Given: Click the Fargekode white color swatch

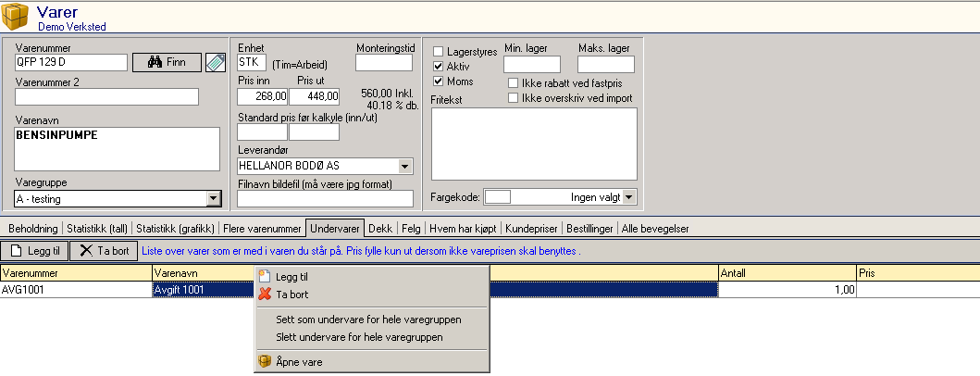Looking at the screenshot, I should pos(498,197).
